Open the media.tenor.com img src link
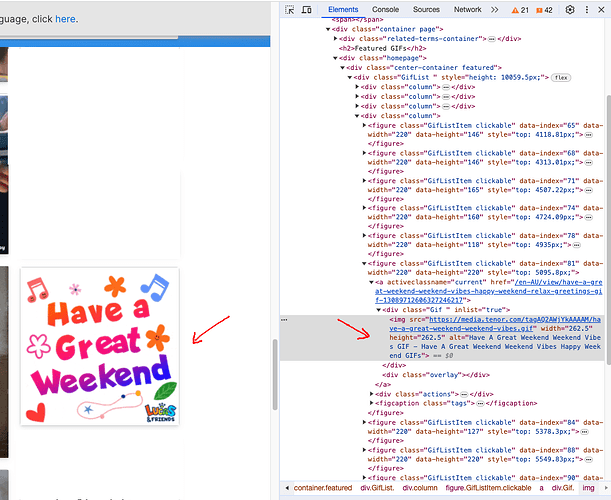 pyautogui.click(x=495, y=324)
